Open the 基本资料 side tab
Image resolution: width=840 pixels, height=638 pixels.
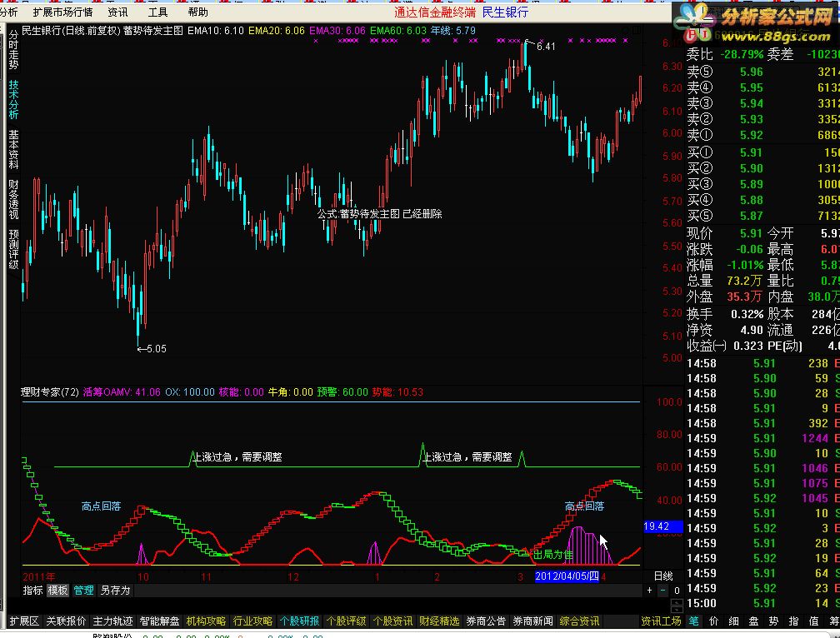click(13, 149)
